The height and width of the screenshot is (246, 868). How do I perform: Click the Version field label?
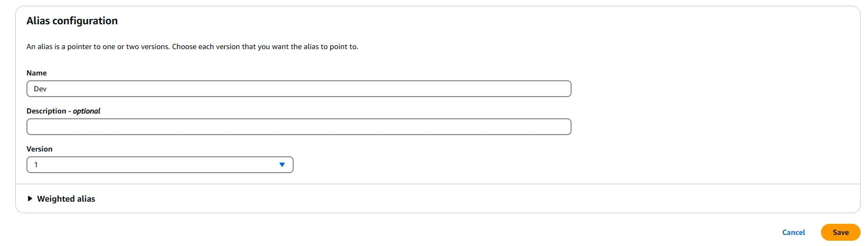pyautogui.click(x=40, y=149)
